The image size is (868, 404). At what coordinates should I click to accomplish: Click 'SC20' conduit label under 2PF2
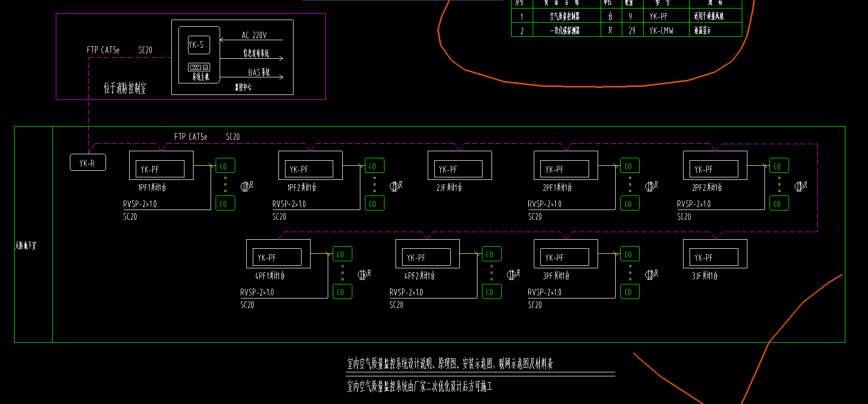click(684, 217)
